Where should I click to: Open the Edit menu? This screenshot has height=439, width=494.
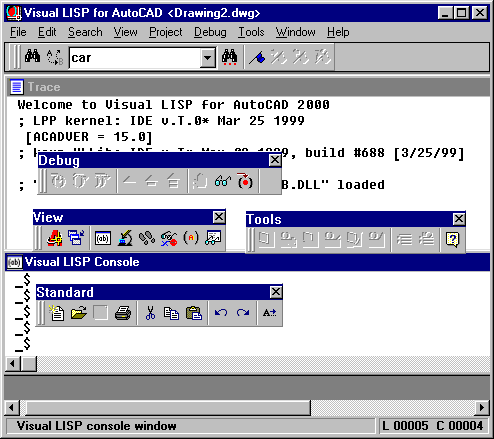click(x=47, y=32)
